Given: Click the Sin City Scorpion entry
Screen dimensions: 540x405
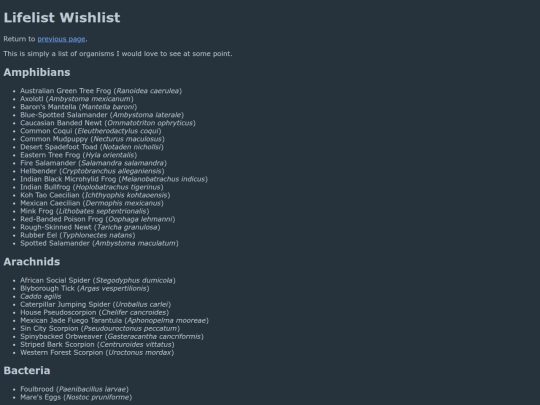Looking at the screenshot, I should [100, 329].
